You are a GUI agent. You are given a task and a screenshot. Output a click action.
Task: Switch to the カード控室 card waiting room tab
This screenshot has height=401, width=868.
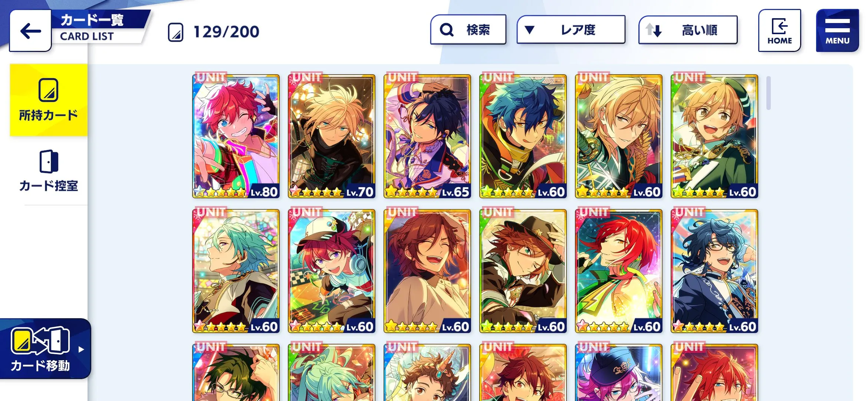(x=49, y=171)
